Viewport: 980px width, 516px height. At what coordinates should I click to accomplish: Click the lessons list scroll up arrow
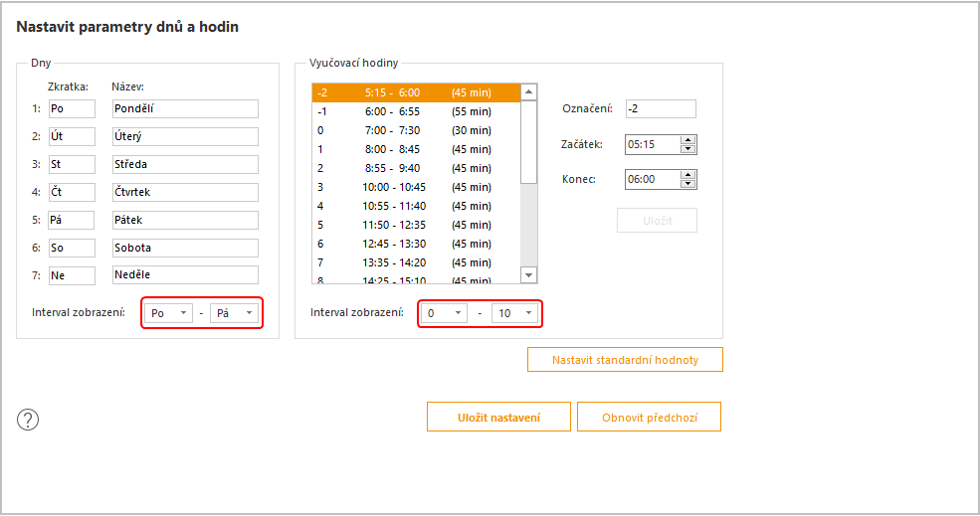click(x=528, y=91)
